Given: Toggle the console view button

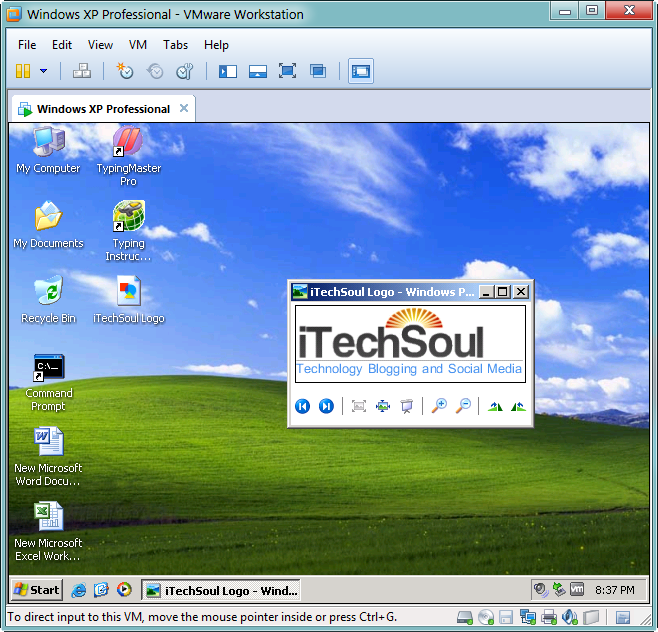Looking at the screenshot, I should pyautogui.click(x=361, y=71).
